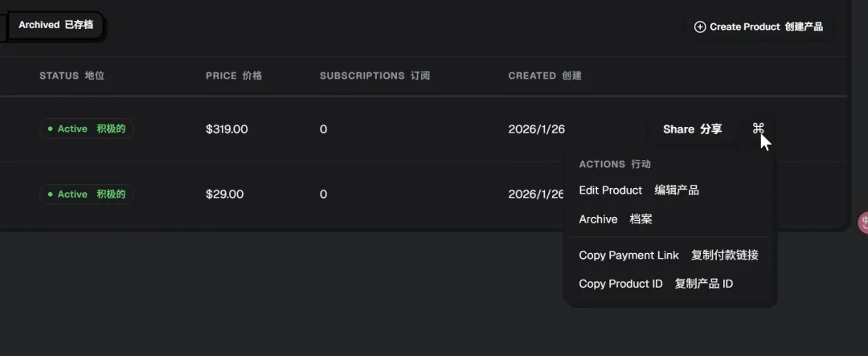The width and height of the screenshot is (868, 356).
Task: Click subscriptions count in the $319.00 row
Action: tap(323, 129)
